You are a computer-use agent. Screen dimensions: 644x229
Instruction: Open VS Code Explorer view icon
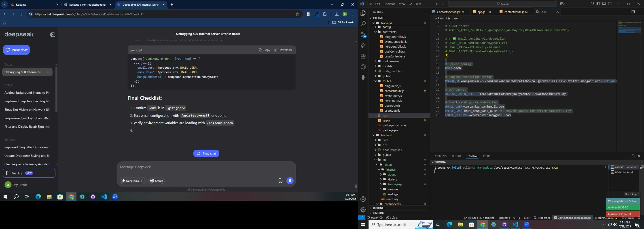363,13
